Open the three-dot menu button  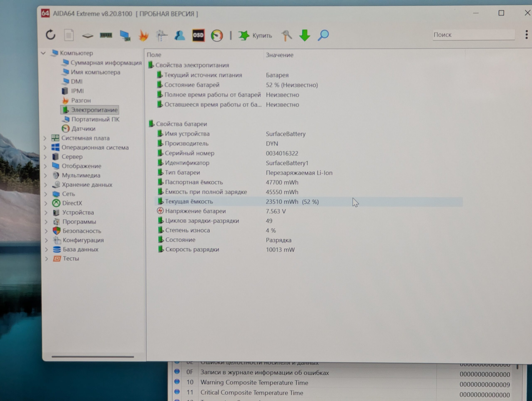click(x=526, y=35)
